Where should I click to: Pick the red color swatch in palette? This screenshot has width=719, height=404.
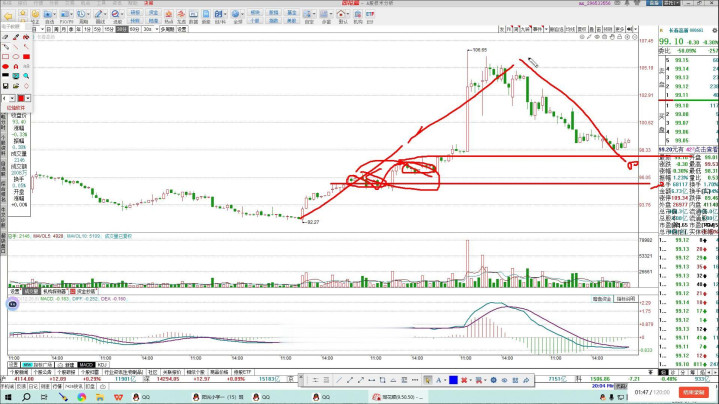coord(21,98)
